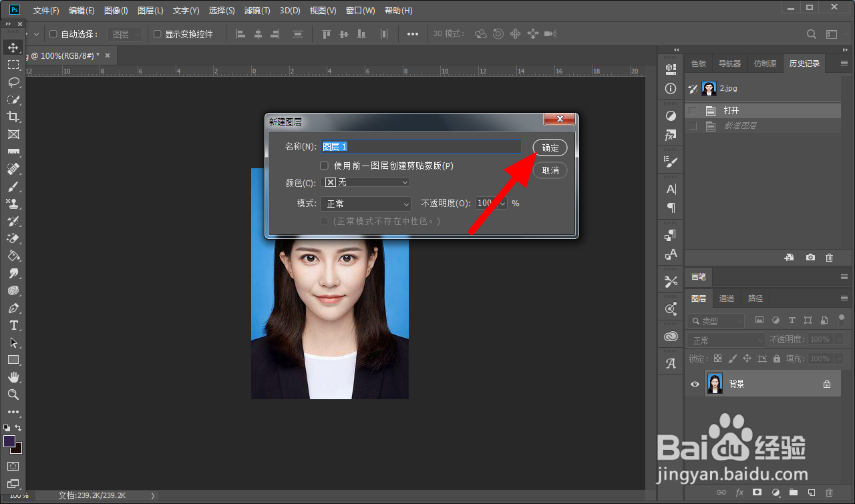
Task: Create new snapshot camera icon in History
Action: point(810,257)
